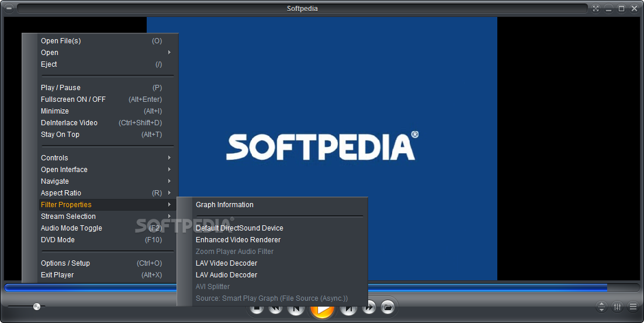
Task: Click the Previous track button
Action: (296, 310)
